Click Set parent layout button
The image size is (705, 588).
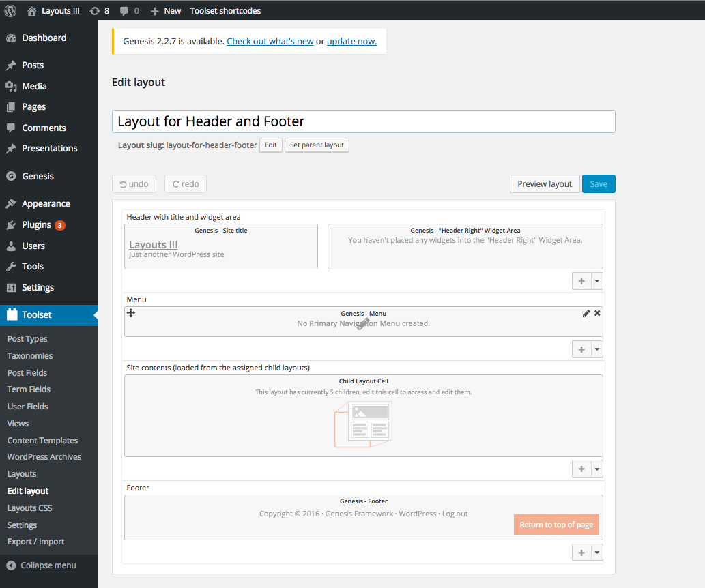(x=317, y=145)
